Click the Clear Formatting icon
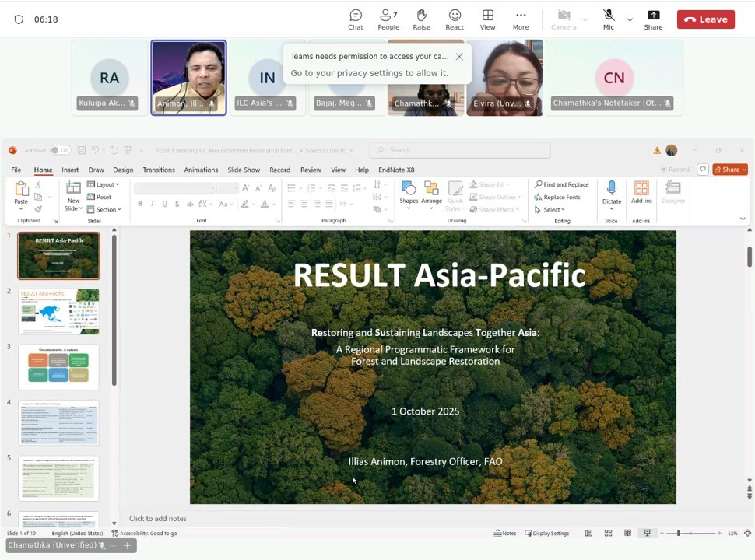Viewport: 755px width, 560px height. pos(272,188)
